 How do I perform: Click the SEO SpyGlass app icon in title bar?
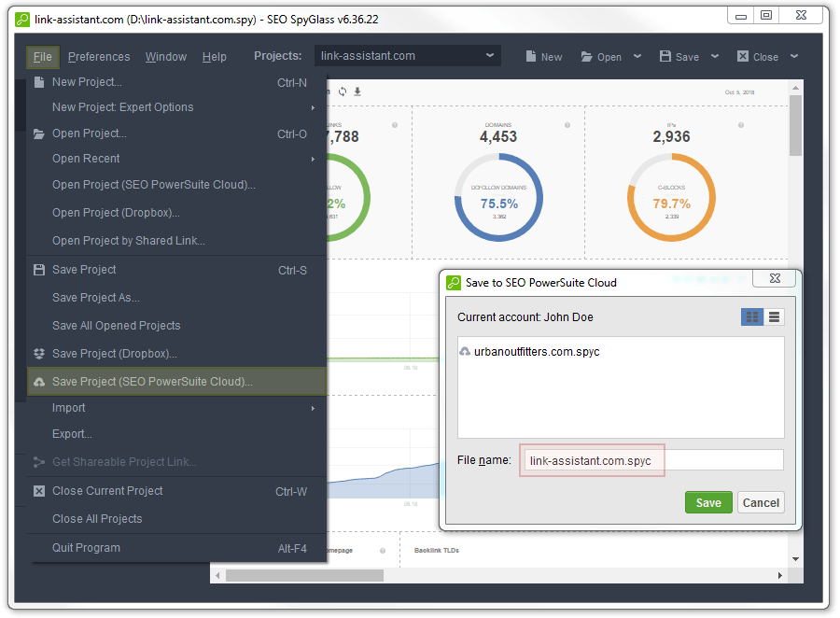coord(22,20)
